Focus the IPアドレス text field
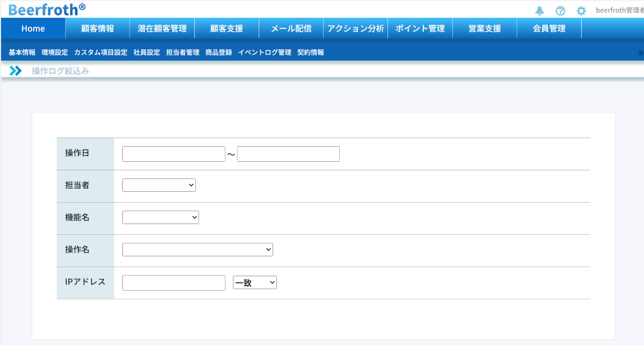The width and height of the screenshot is (644, 345). 173,283
